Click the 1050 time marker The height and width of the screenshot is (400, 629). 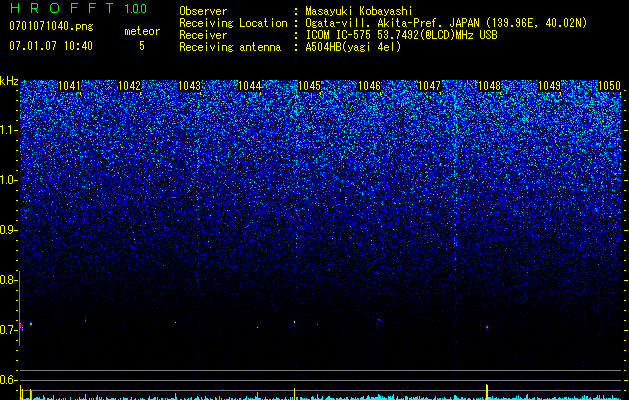pyautogui.click(x=609, y=86)
